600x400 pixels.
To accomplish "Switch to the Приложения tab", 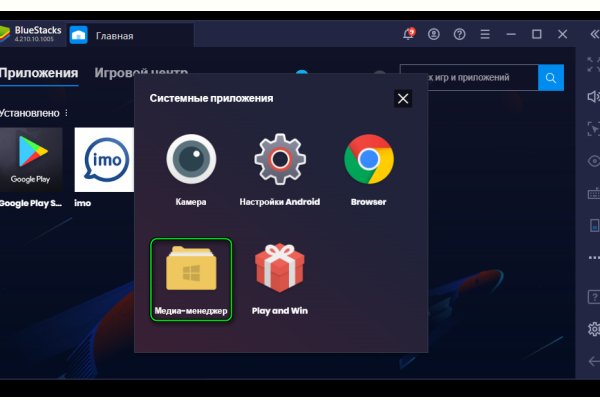I will click(x=39, y=73).
